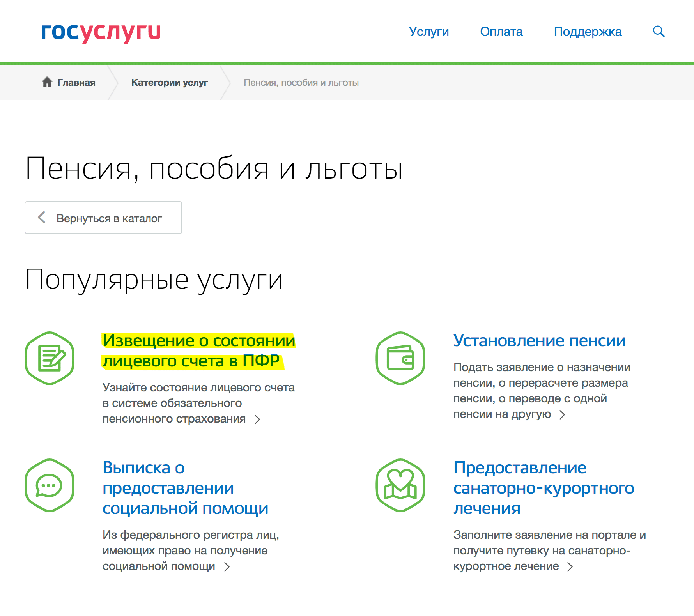Screen dimensions: 694x616
Task: Click arrow after пенсионного страхования description
Action: (257, 419)
